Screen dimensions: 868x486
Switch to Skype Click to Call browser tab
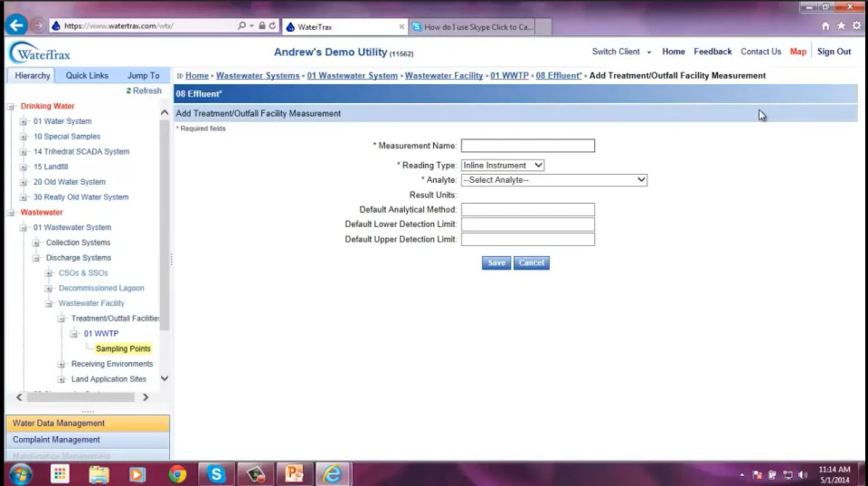(x=478, y=26)
